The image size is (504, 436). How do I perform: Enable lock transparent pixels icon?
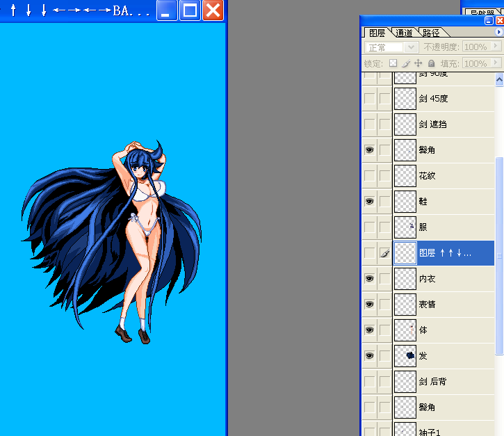[393, 63]
